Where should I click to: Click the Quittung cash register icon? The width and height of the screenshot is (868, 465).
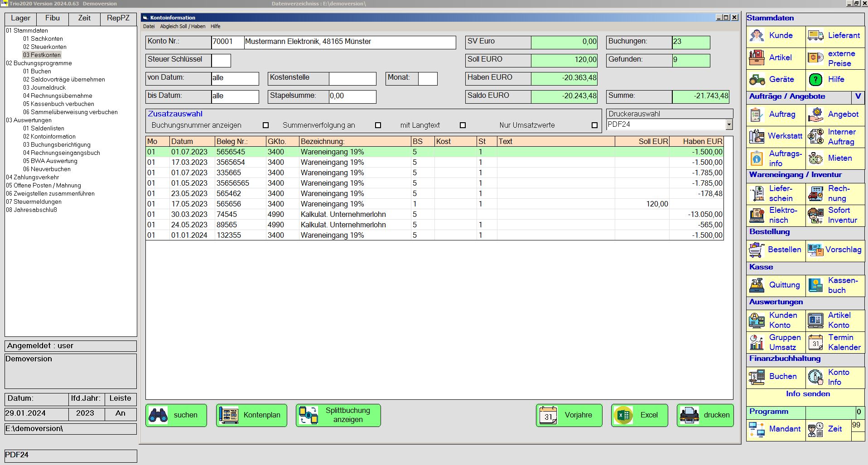tap(757, 285)
